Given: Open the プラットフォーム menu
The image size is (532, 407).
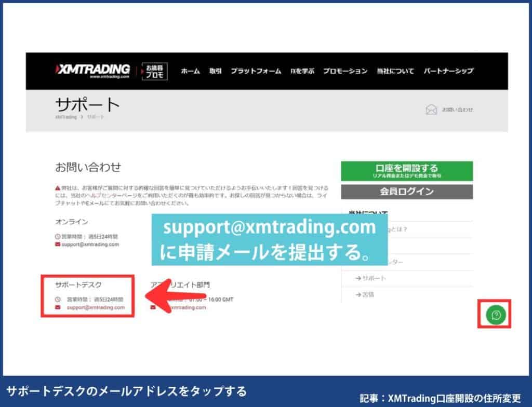Looking at the screenshot, I should coord(256,71).
